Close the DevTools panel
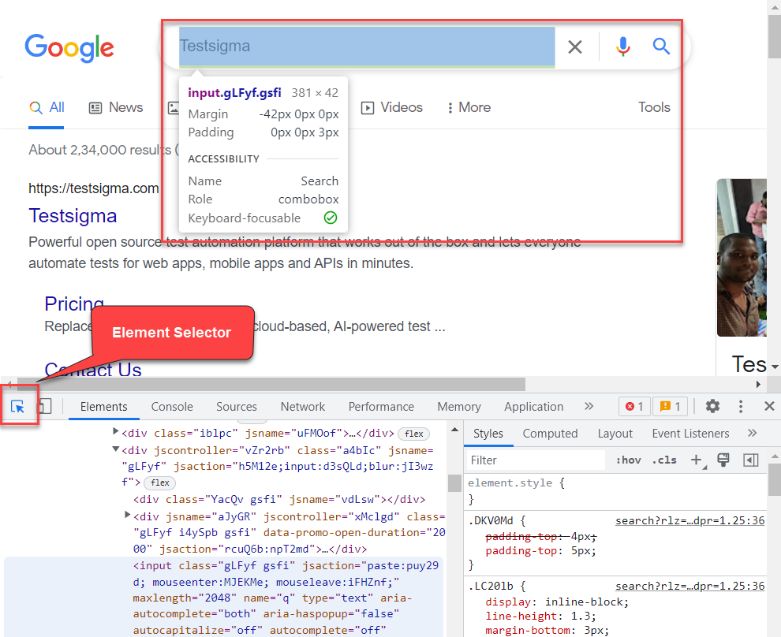This screenshot has height=637, width=781. 769,406
